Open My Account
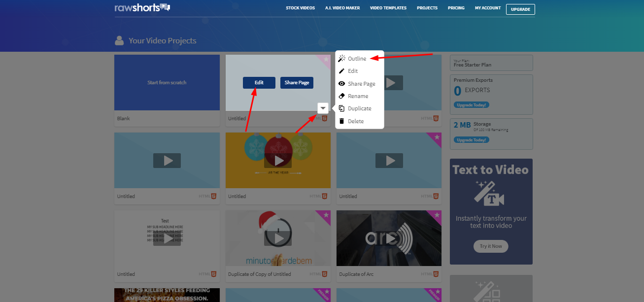This screenshot has height=302, width=644. (x=488, y=8)
